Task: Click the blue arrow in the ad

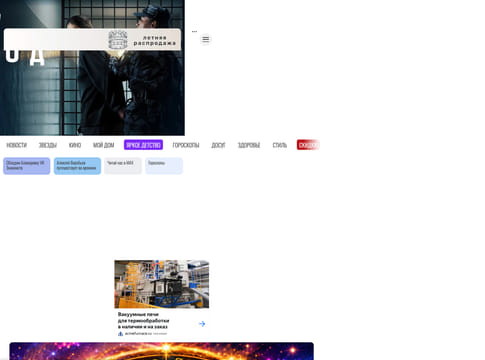Action: coord(202,324)
